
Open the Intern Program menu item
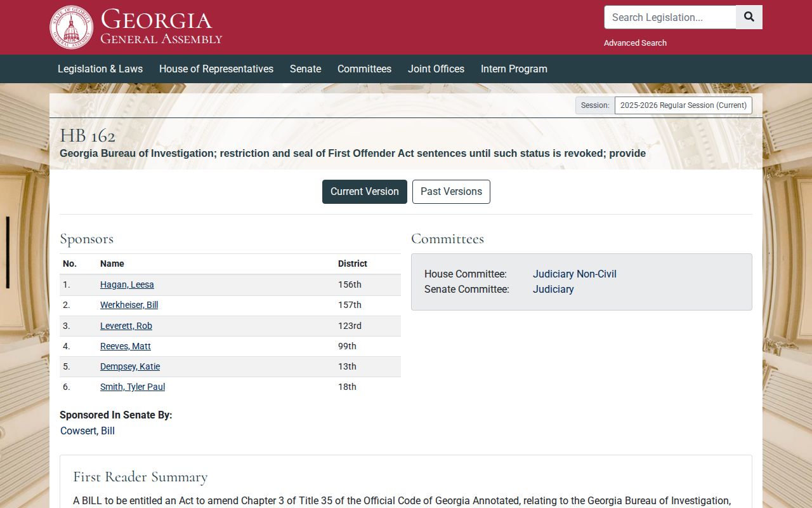514,69
